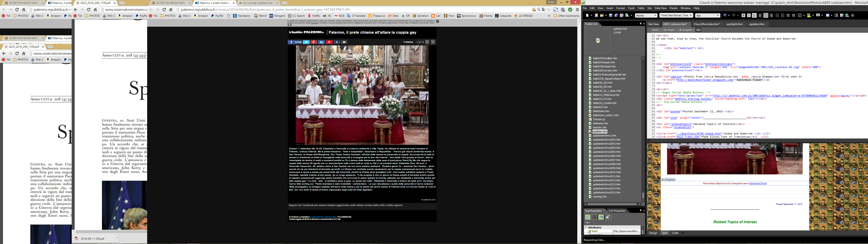Click the Increase indent icon
This screenshot has height=244, width=868.
point(794,16)
